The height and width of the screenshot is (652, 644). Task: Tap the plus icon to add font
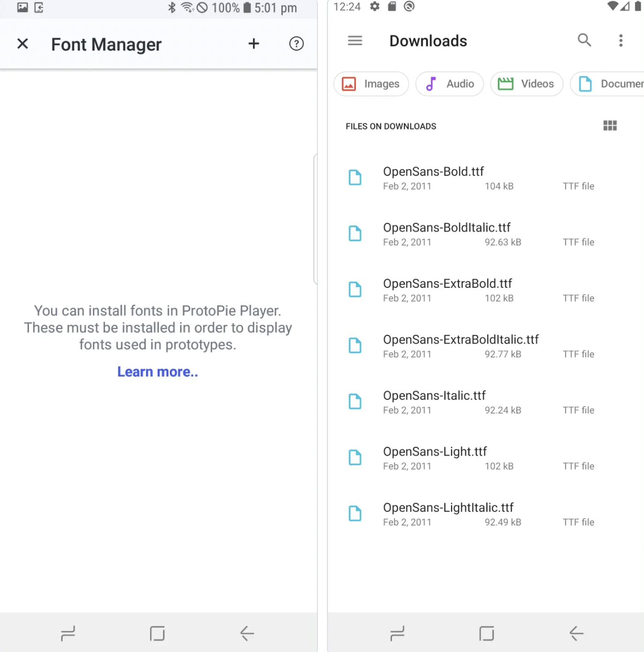tap(253, 44)
